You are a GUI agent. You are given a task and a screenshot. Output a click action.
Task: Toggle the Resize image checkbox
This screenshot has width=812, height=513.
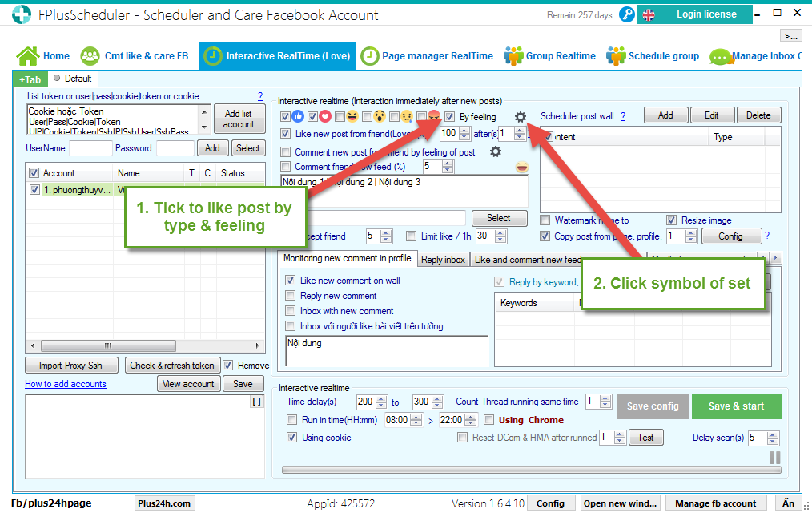coord(671,220)
